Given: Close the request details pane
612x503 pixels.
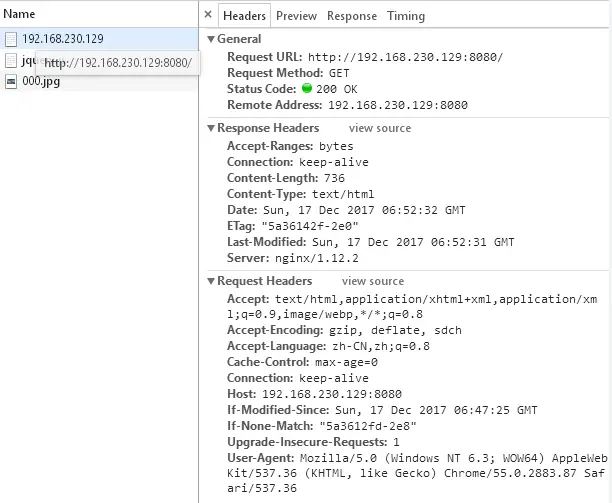Looking at the screenshot, I should pyautogui.click(x=208, y=15).
